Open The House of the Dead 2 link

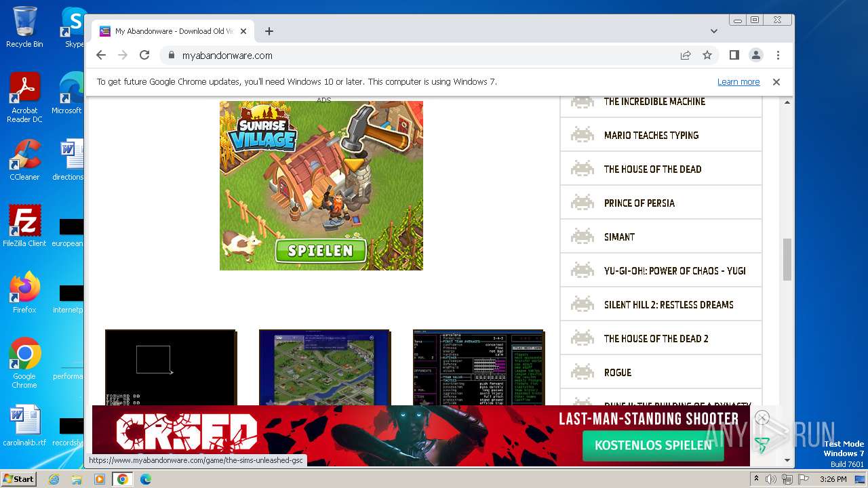pos(656,339)
